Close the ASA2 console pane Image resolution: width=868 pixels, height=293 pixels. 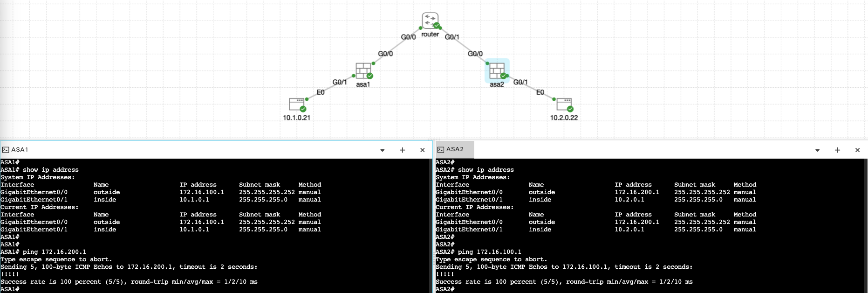pyautogui.click(x=857, y=150)
